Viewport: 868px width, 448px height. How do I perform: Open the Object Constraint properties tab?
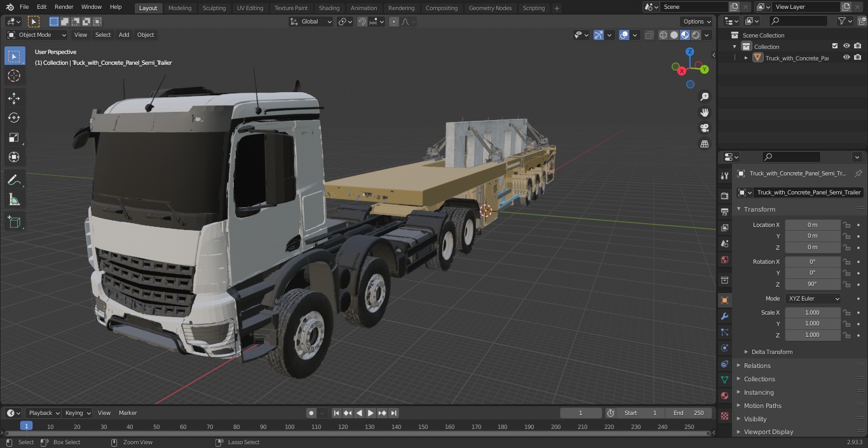click(x=724, y=363)
